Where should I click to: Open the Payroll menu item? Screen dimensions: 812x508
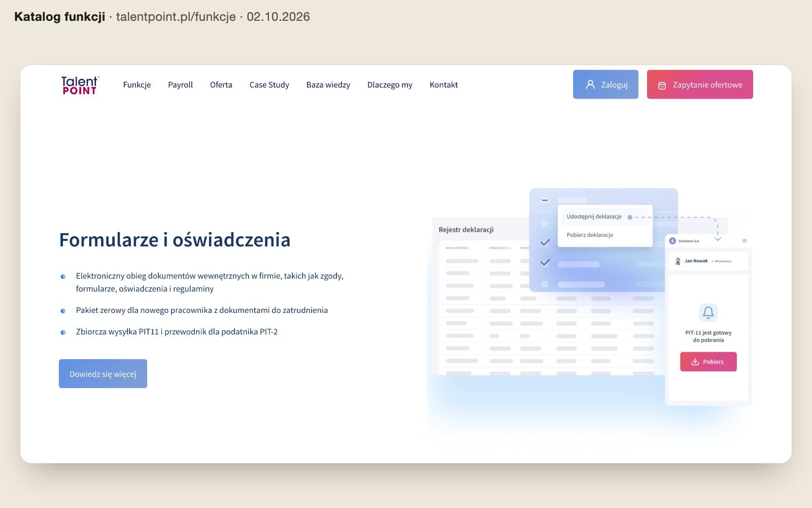point(180,85)
